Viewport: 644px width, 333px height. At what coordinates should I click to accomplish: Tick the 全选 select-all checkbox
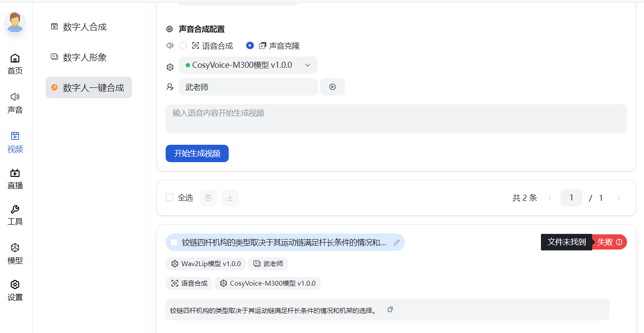170,198
